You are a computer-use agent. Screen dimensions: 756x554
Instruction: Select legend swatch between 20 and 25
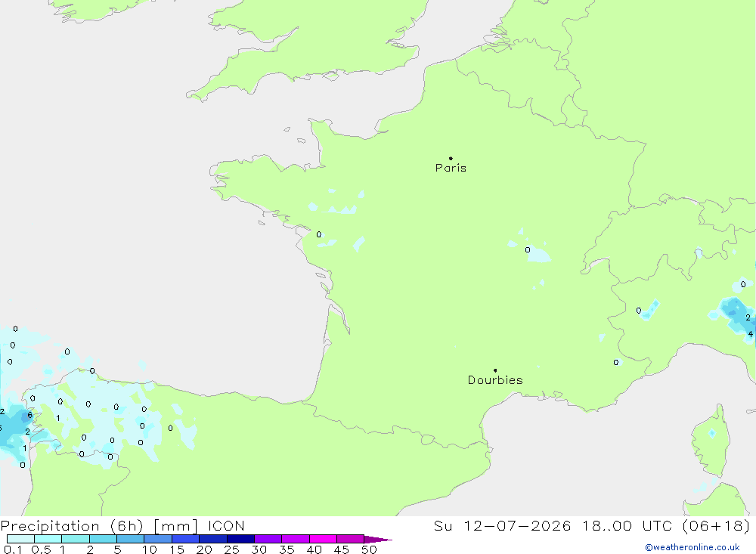pos(213,539)
